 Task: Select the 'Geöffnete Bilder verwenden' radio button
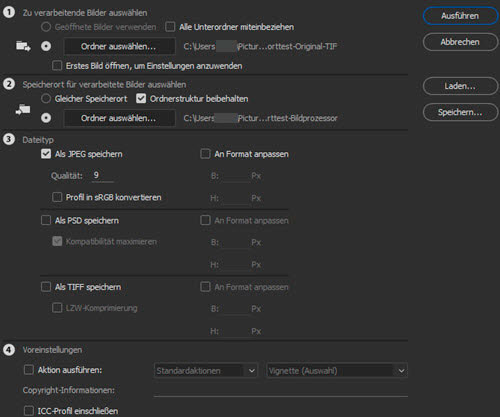pyautogui.click(x=46, y=27)
